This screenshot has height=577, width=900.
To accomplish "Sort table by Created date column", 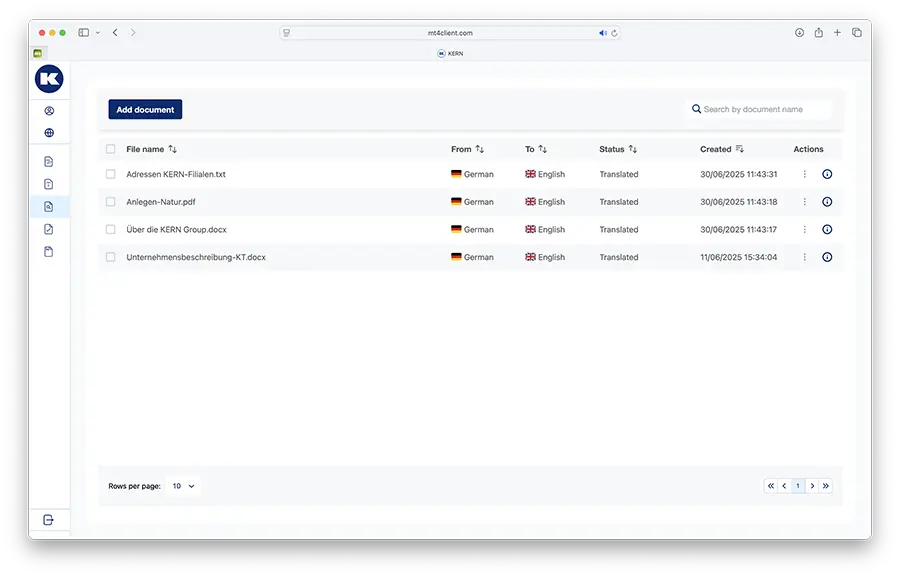I will pos(739,149).
